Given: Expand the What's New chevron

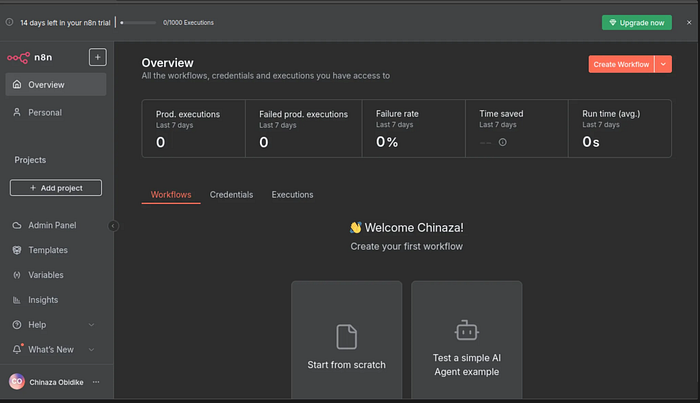Looking at the screenshot, I should pyautogui.click(x=92, y=350).
